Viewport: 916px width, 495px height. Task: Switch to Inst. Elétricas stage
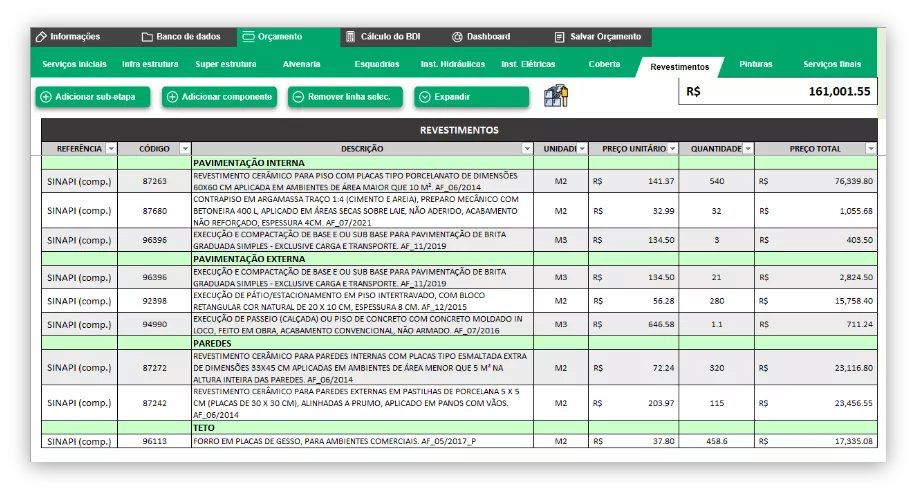click(528, 64)
